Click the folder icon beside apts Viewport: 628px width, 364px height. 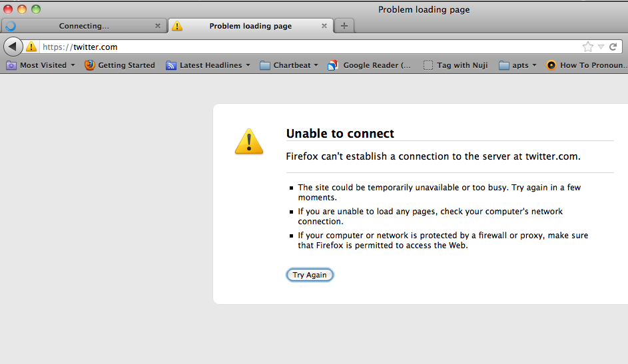pyautogui.click(x=504, y=65)
